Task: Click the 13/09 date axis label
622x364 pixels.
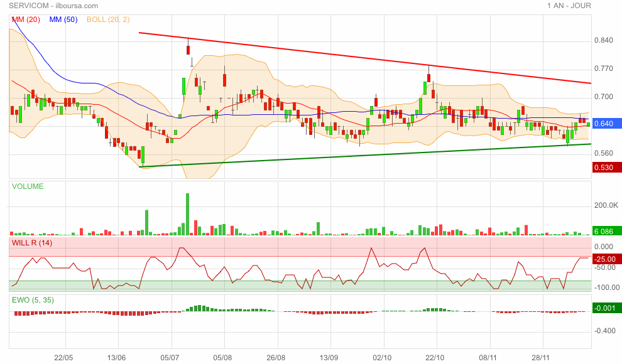Action: coord(329,358)
